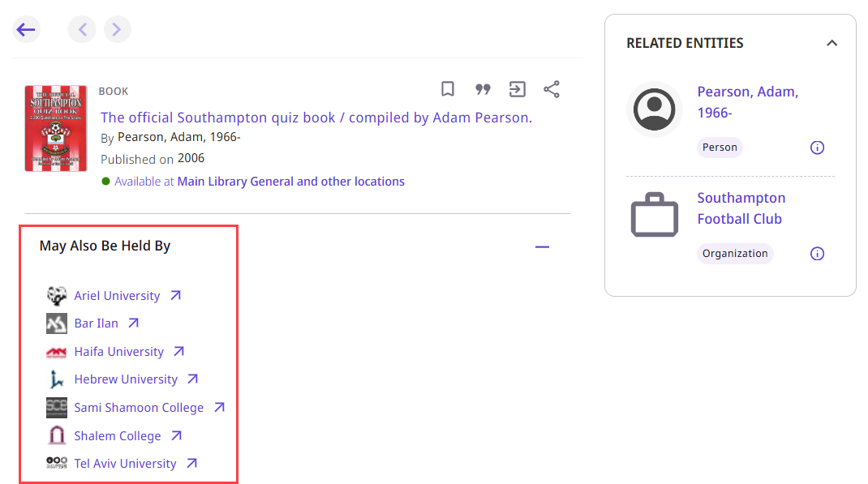The height and width of the screenshot is (484, 868).
Task: Collapse the Related Entities panel
Action: coord(831,43)
